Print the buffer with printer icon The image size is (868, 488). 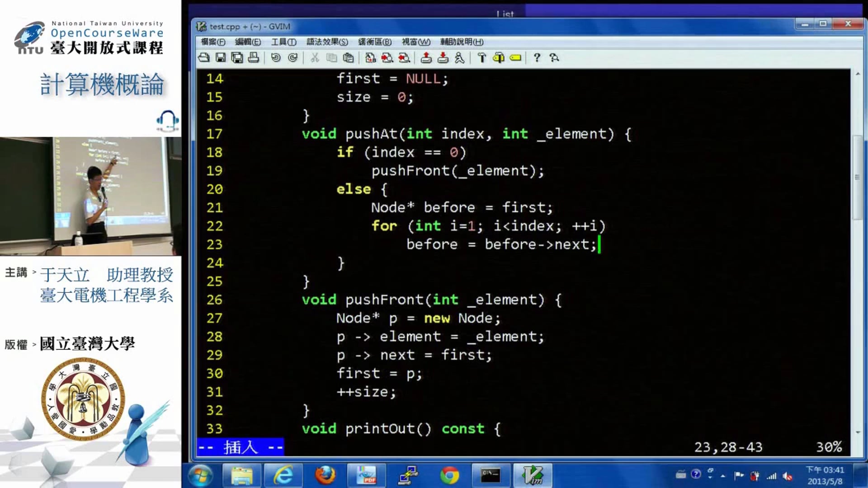coord(254,57)
